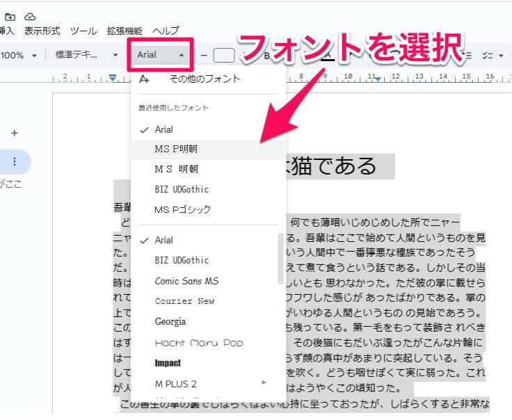Pick Courier New from font list
Screen dimensions: 512x420
(x=184, y=301)
